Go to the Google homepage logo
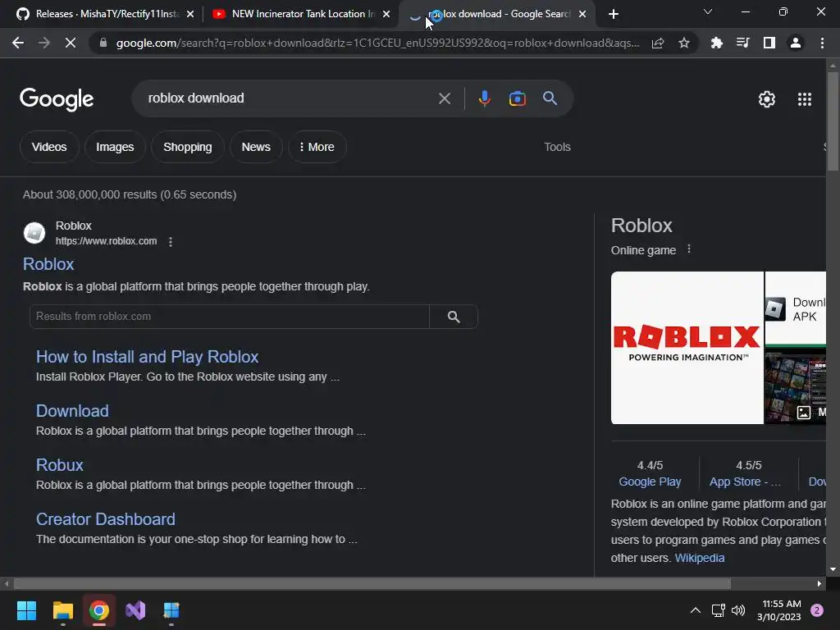Screen dimensions: 840x630 (57, 99)
